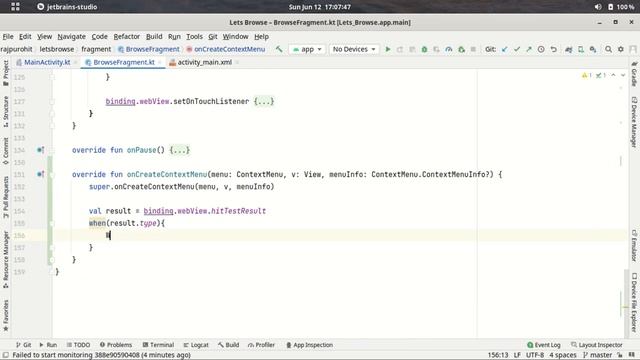Open Device Manager icon in toolbar
640x360 pixels.
pos(581,49)
